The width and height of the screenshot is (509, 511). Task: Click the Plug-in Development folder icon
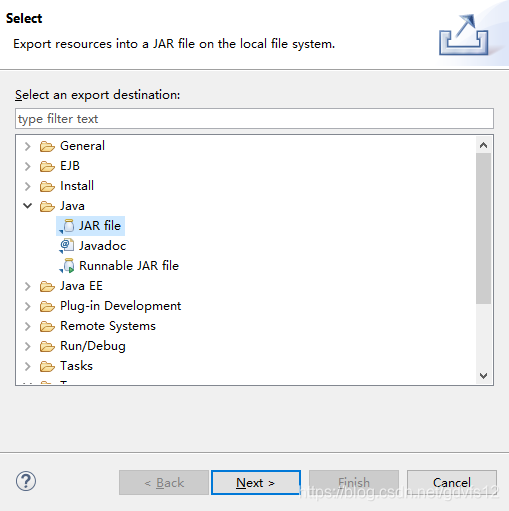click(47, 306)
